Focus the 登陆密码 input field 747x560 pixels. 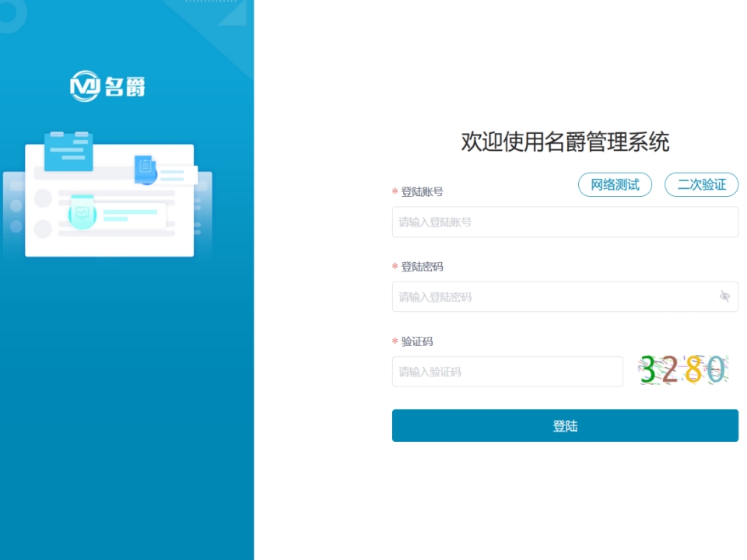(x=565, y=296)
